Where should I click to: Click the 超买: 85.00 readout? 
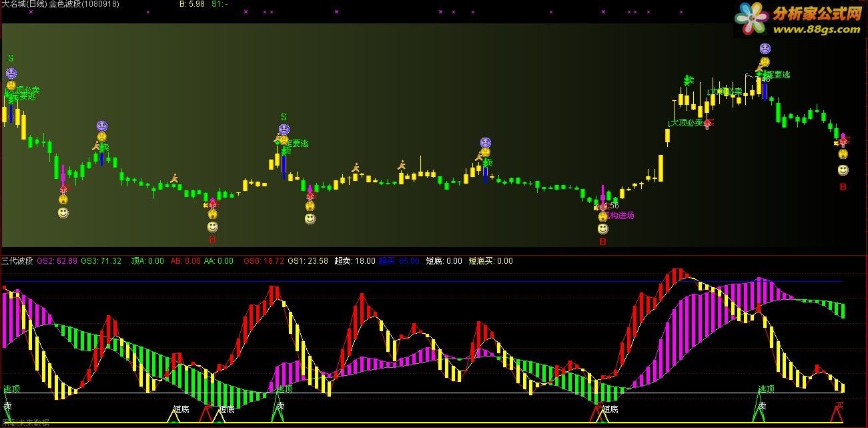tap(399, 261)
